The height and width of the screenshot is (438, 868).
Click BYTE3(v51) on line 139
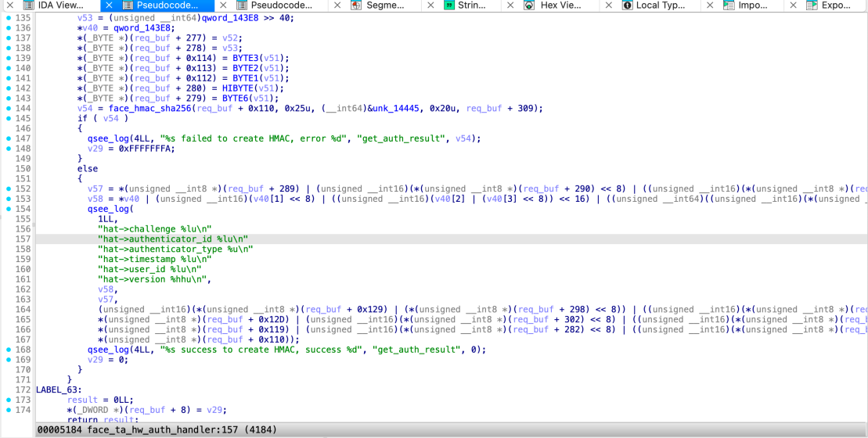click(x=258, y=58)
